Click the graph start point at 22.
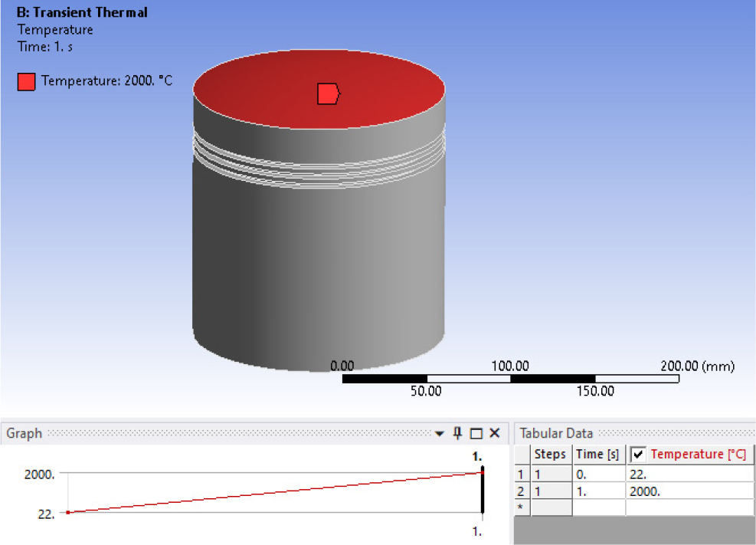756x545 pixels. tap(68, 512)
